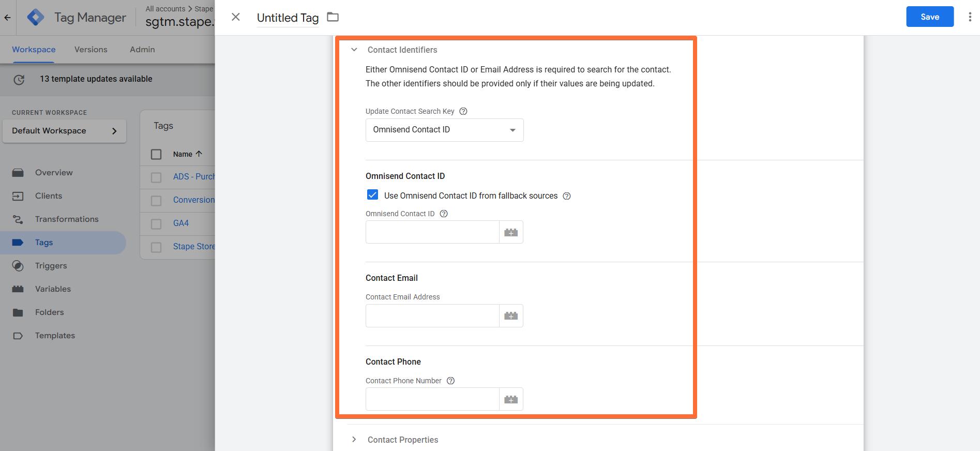The image size is (980, 451).
Task: Save the tag
Action: point(930,17)
